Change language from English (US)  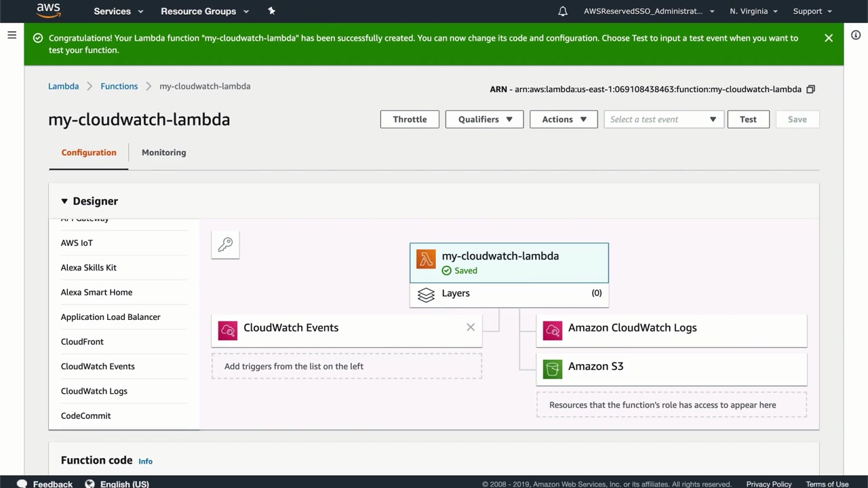125,484
